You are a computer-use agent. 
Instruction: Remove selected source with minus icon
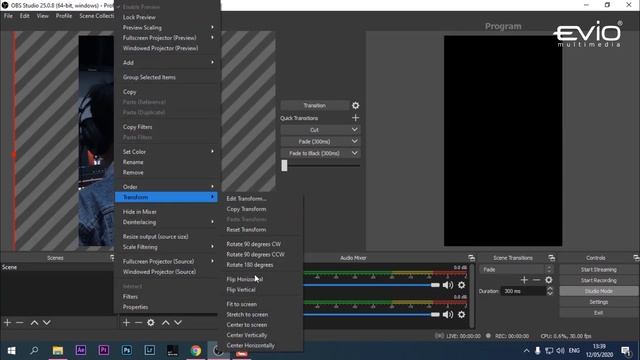coord(138,322)
